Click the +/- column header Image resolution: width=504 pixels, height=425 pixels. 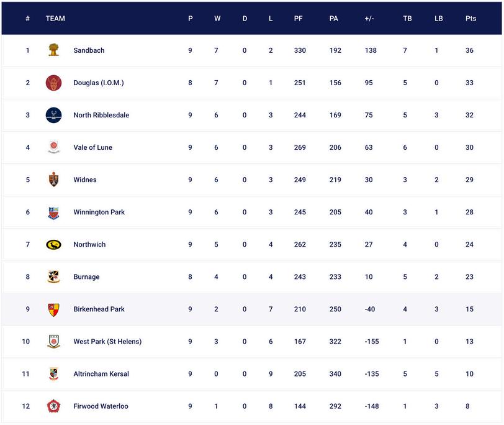[x=369, y=19]
